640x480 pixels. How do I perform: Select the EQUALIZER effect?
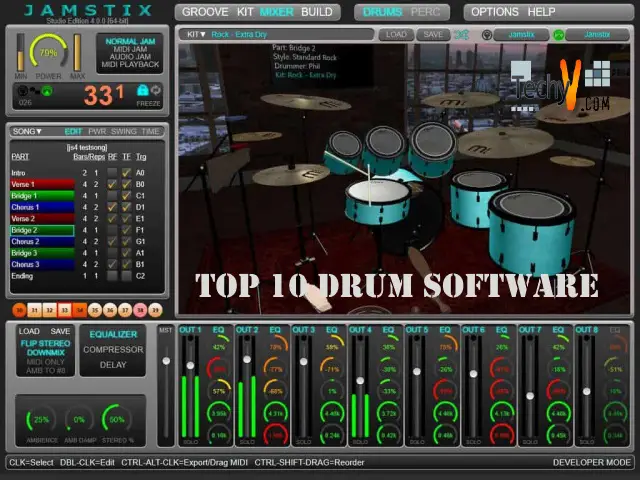[x=113, y=334]
